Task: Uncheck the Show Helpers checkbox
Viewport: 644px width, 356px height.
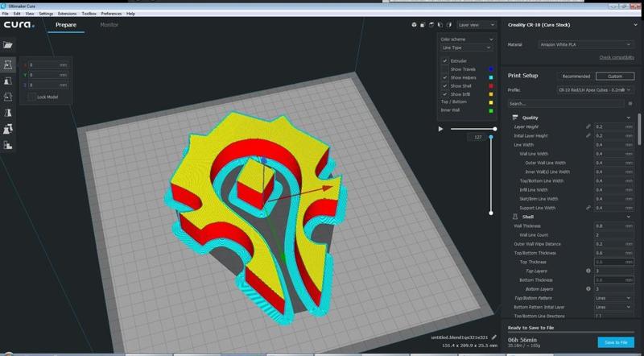Action: [445, 77]
